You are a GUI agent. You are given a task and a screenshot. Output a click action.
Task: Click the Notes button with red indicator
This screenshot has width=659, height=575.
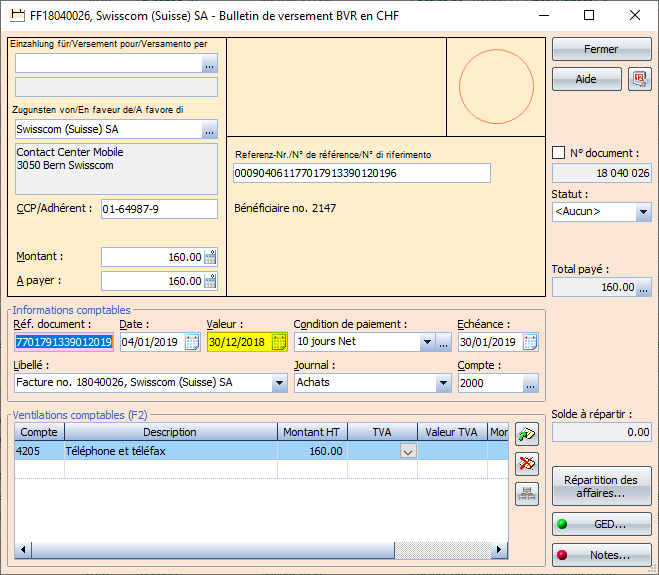coord(601,555)
